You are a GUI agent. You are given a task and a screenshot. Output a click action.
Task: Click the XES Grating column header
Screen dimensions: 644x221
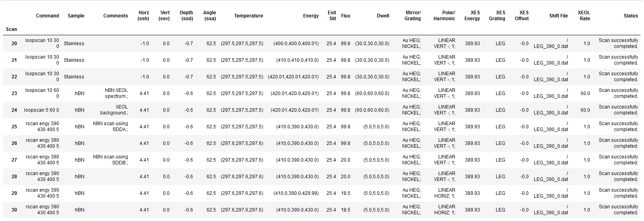pos(497,15)
